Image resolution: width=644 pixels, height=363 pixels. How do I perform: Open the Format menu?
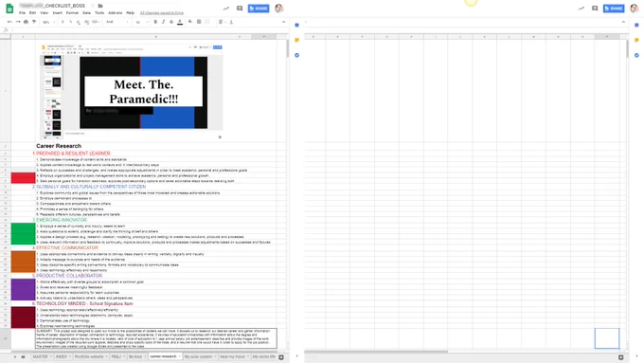72,12
